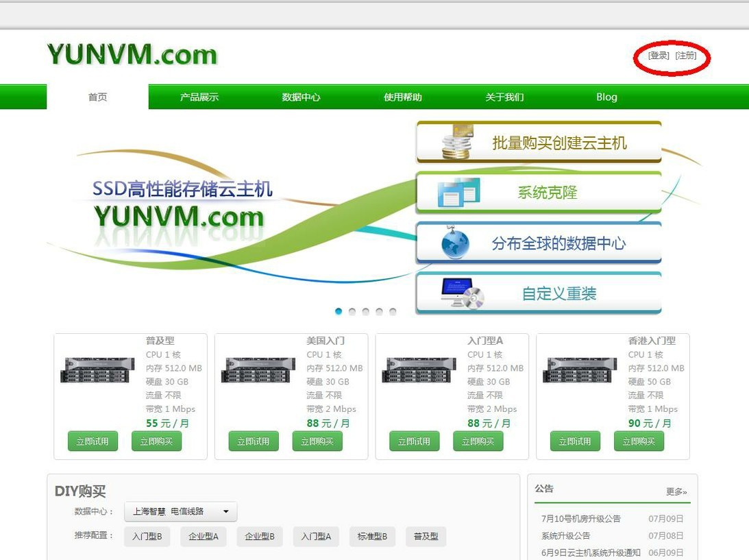Open the 数据中心 menu item

(301, 97)
